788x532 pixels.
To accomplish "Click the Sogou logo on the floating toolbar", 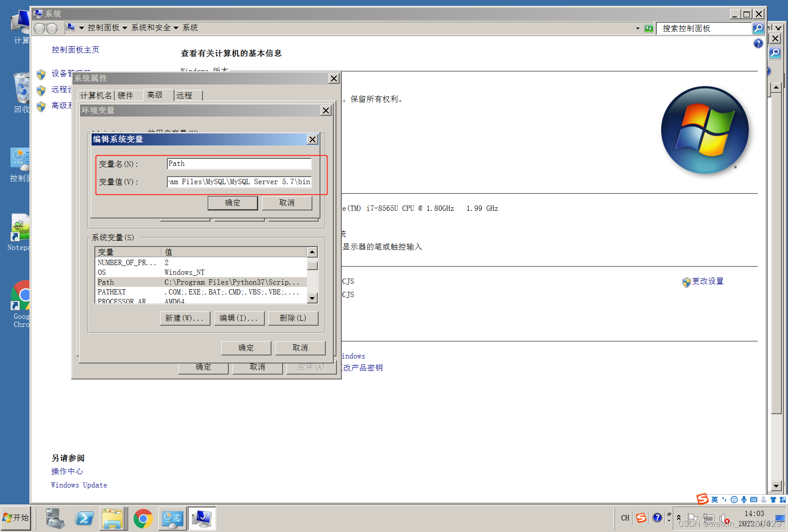I will [703, 499].
